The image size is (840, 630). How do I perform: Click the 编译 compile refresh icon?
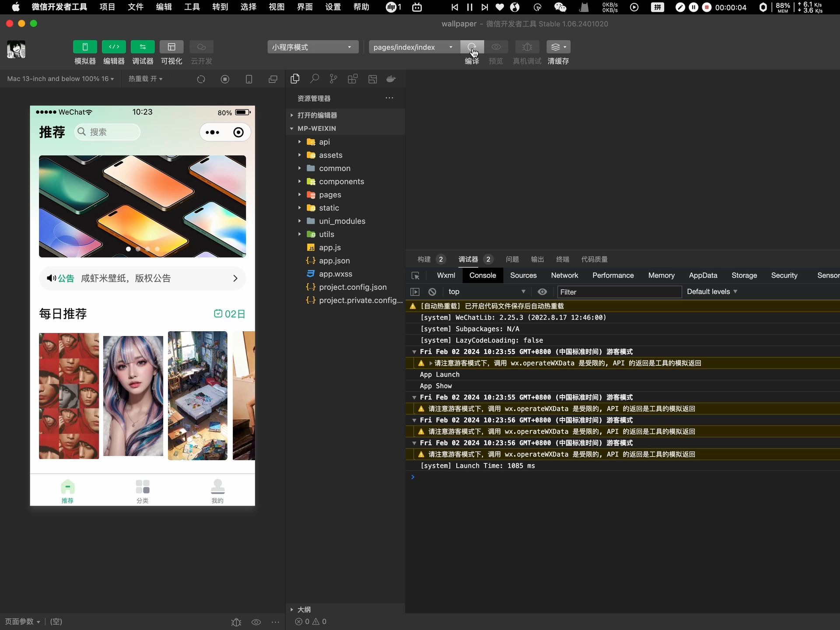tap(472, 47)
